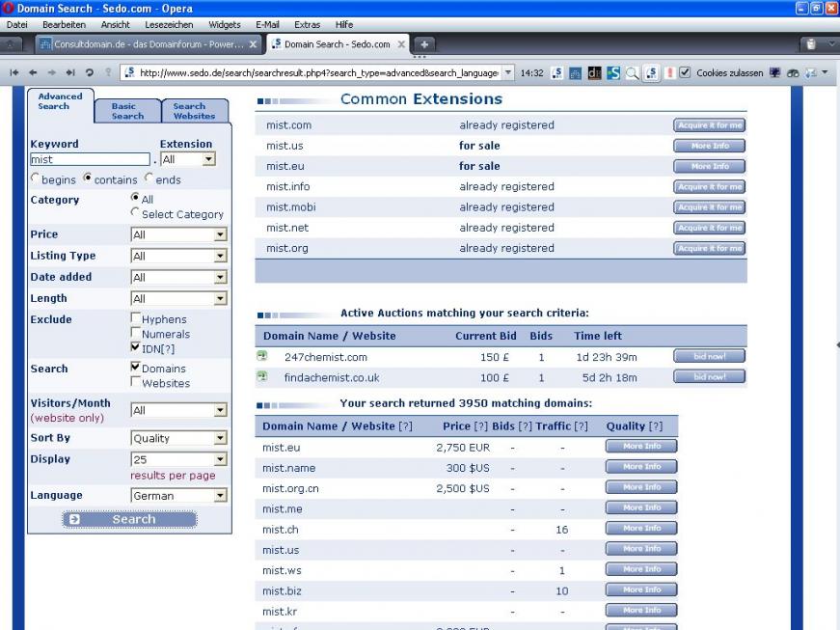Switch to the Consultdomain.de browser tab
The image size is (840, 630).
click(149, 44)
